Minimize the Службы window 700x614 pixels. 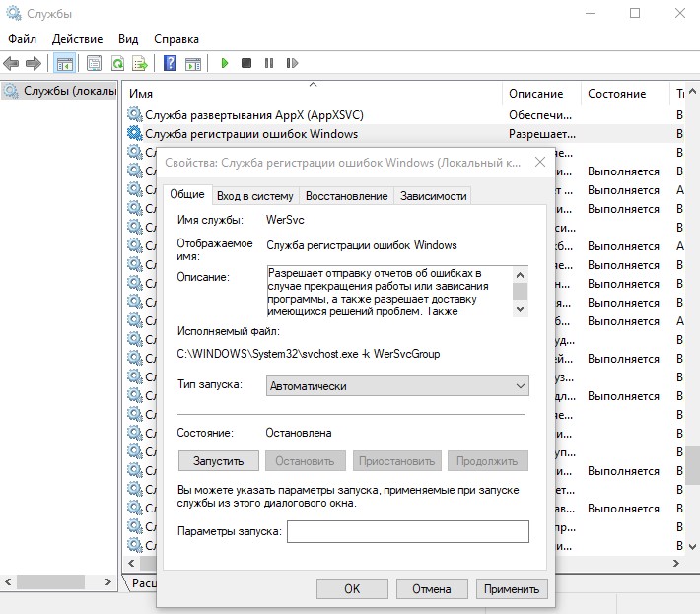[591, 14]
